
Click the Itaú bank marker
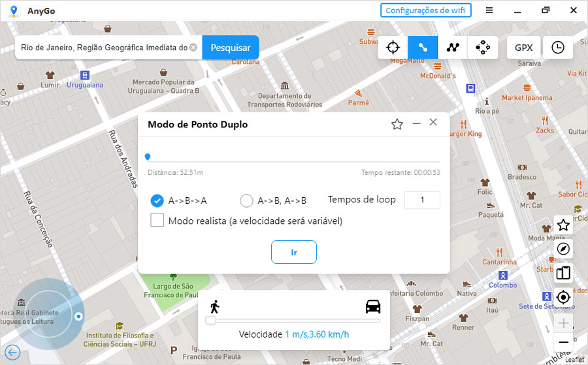pyautogui.click(x=492, y=300)
